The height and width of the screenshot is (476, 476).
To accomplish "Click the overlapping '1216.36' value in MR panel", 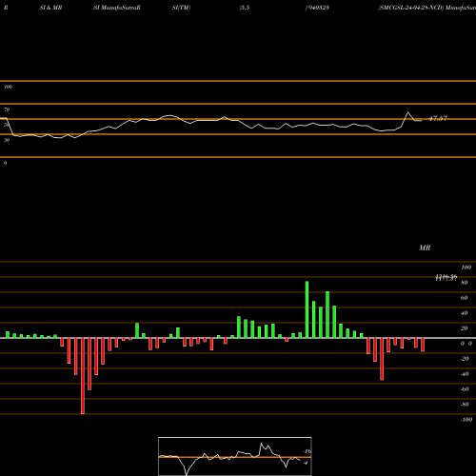I will (446, 278).
